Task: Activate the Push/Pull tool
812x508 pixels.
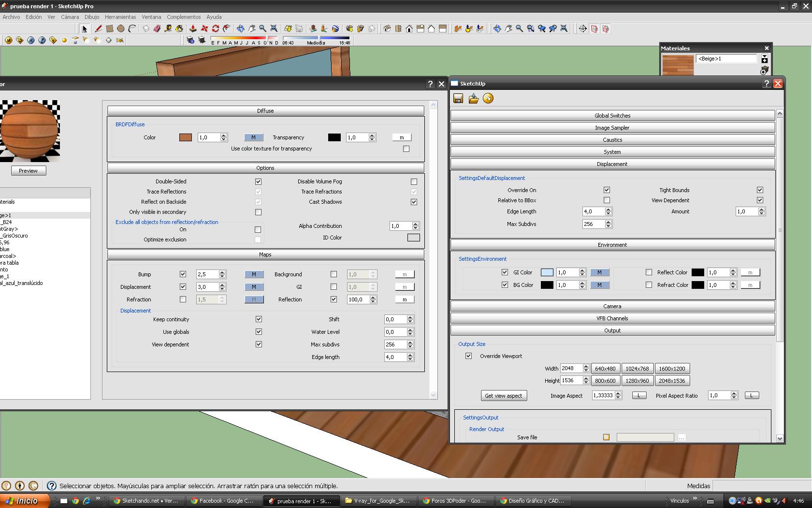Action: (193, 29)
